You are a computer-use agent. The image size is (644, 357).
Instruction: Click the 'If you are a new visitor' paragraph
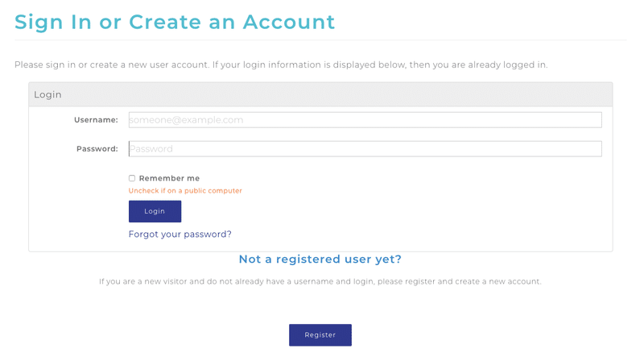tap(320, 282)
